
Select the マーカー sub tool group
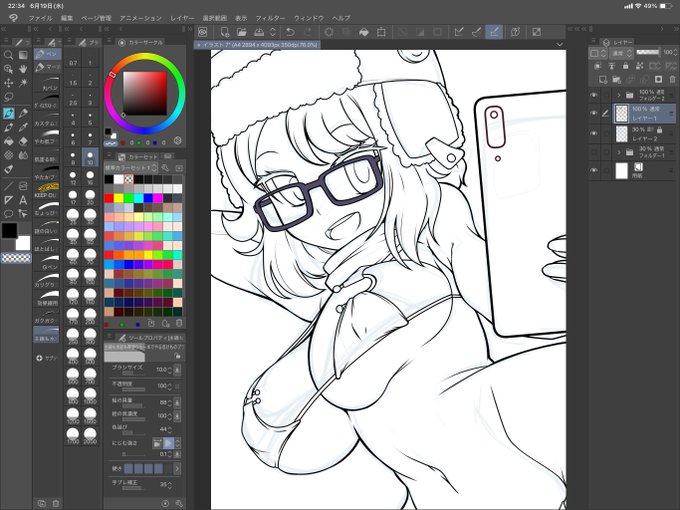(x=47, y=68)
